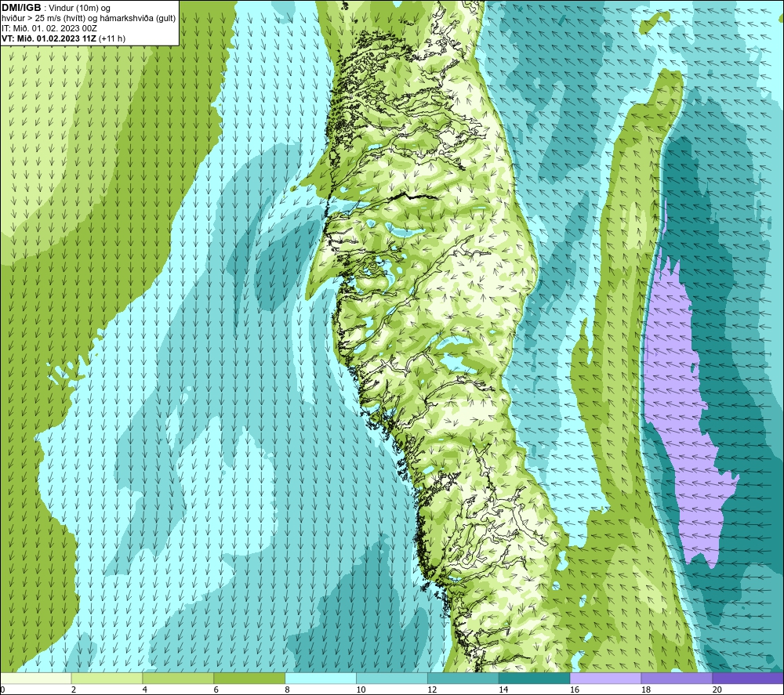Viewport: 784px width, 695px height.
Task: Click the 10–12 m/s light teal legend swatch
Action: pyautogui.click(x=392, y=678)
